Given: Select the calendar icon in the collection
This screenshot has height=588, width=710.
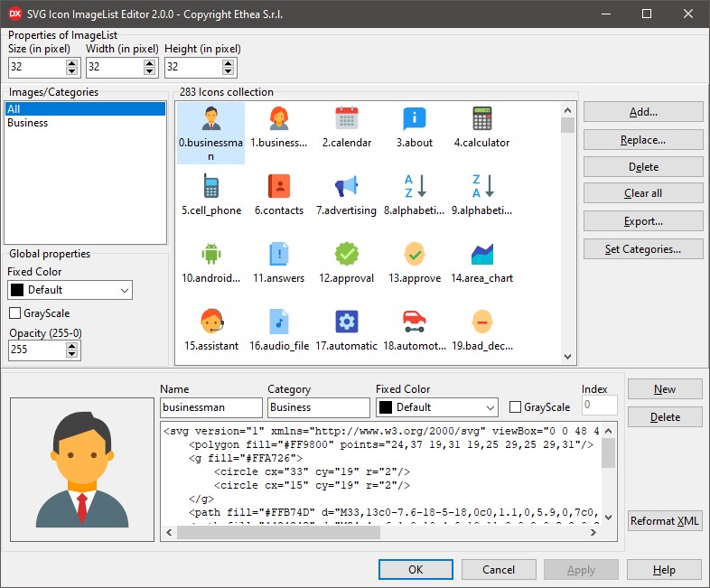Looking at the screenshot, I should coord(346,118).
